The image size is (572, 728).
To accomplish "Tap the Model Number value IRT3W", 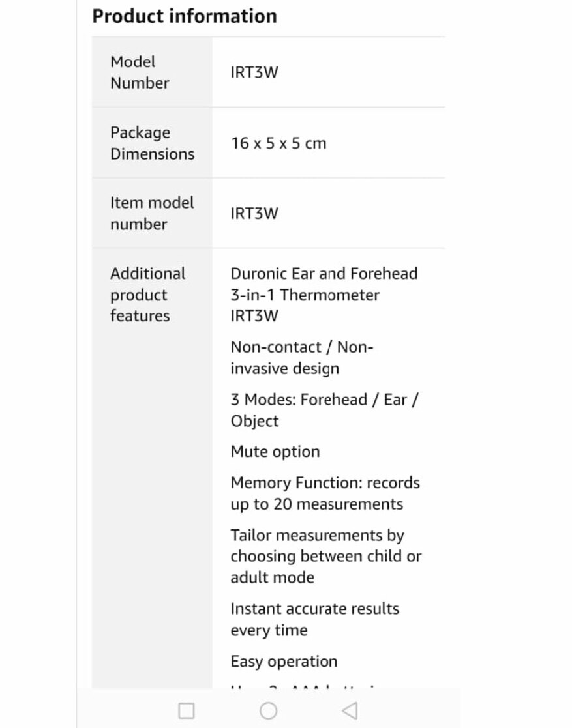I will point(254,72).
